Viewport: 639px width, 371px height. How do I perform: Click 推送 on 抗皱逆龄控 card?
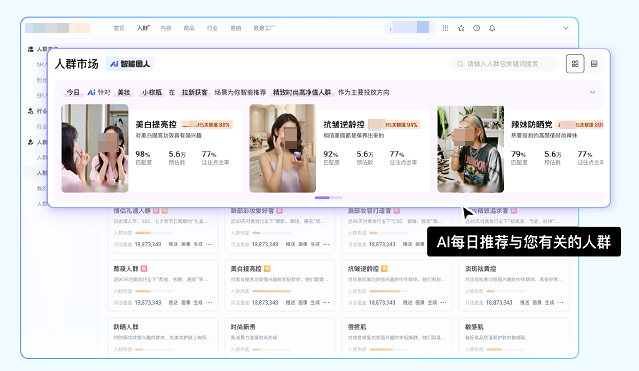pos(408,303)
